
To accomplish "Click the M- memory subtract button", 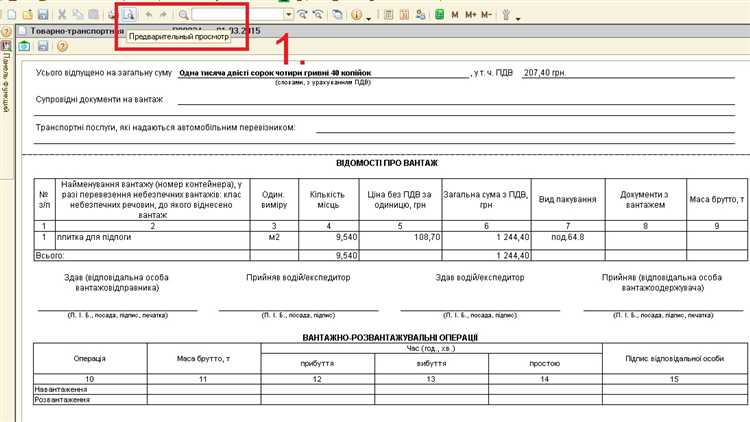I will point(486,14).
